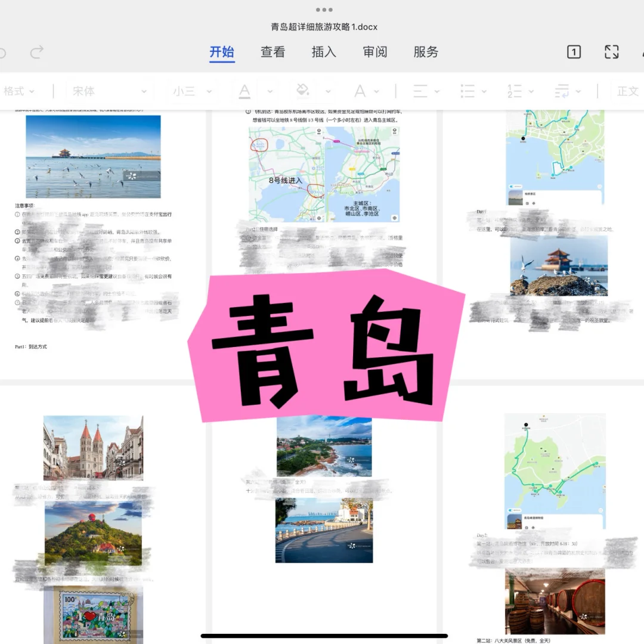Switch to the 审阅 tab

click(374, 52)
